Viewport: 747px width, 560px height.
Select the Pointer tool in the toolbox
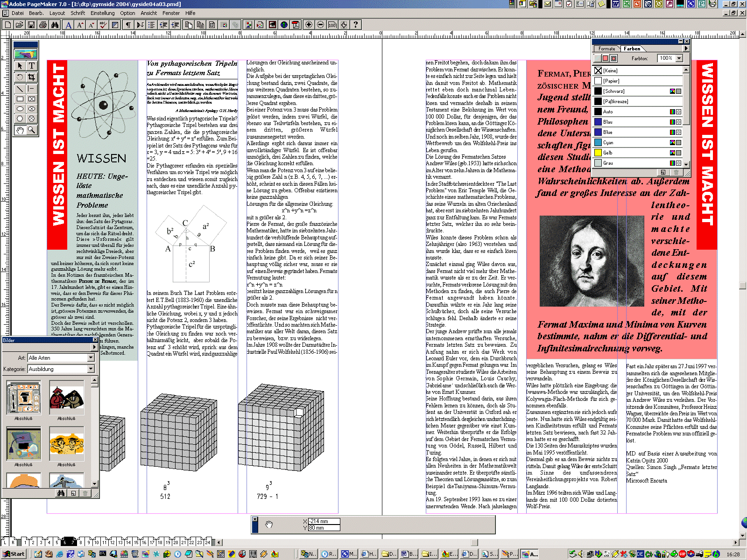[x=20, y=66]
